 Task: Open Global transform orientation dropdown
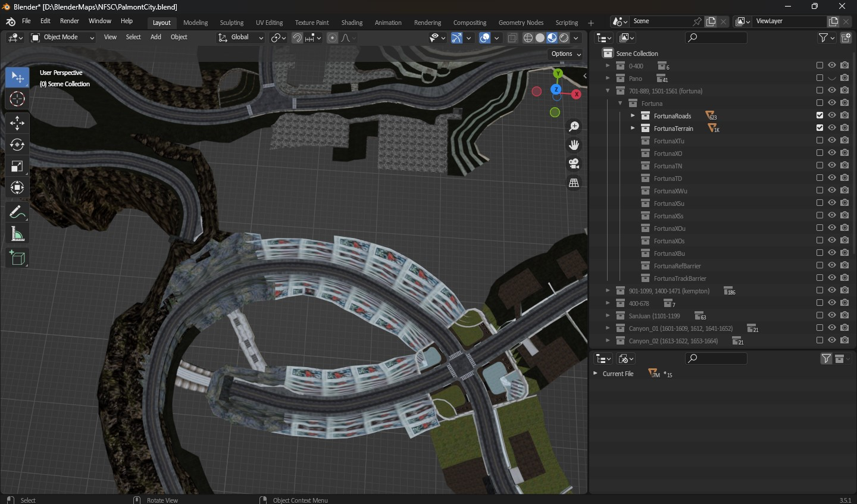(240, 37)
